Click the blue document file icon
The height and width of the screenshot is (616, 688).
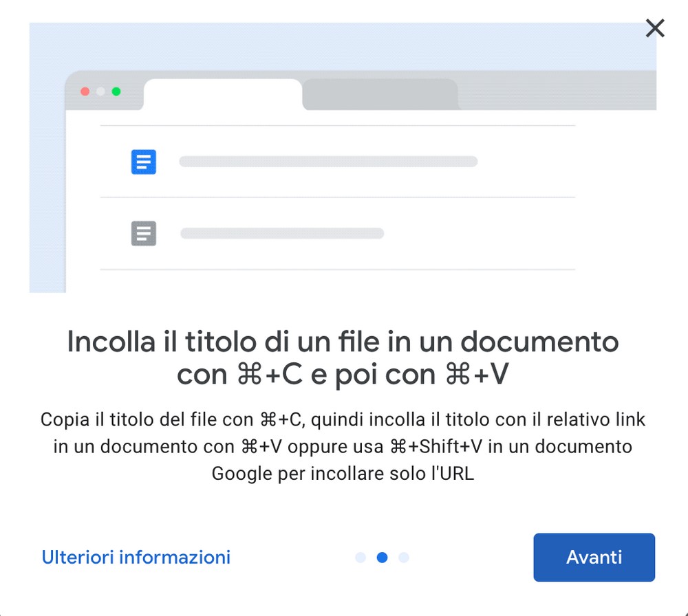144,162
